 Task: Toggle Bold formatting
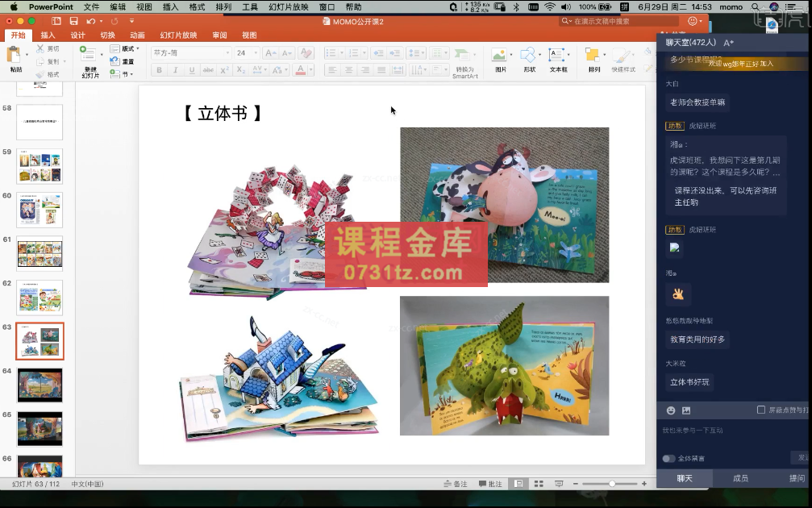tap(159, 70)
